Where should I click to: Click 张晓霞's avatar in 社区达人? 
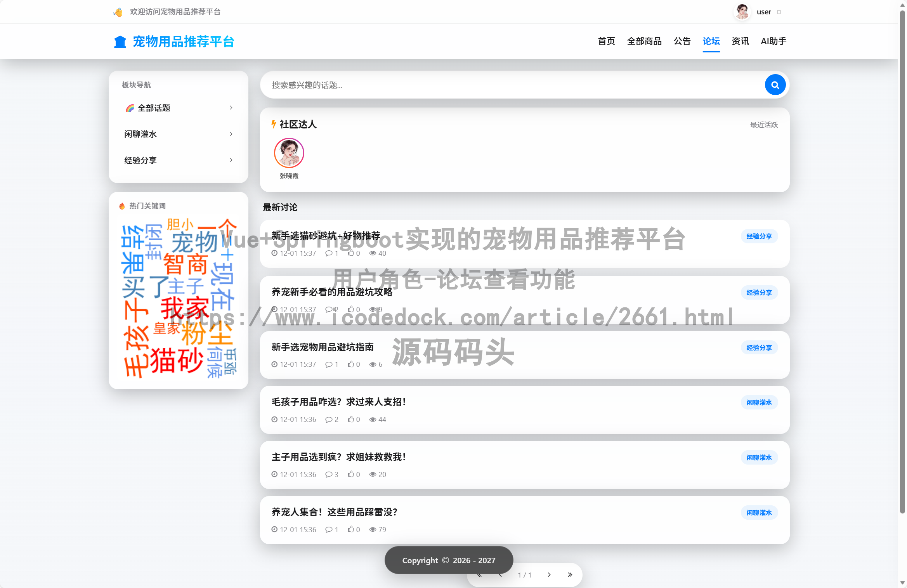coord(289,152)
